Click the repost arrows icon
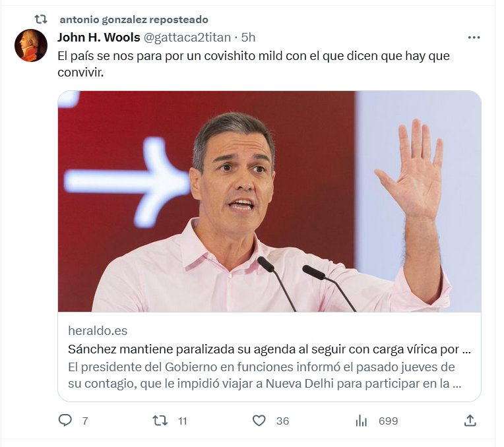The width and height of the screenshot is (504, 447). (160, 421)
